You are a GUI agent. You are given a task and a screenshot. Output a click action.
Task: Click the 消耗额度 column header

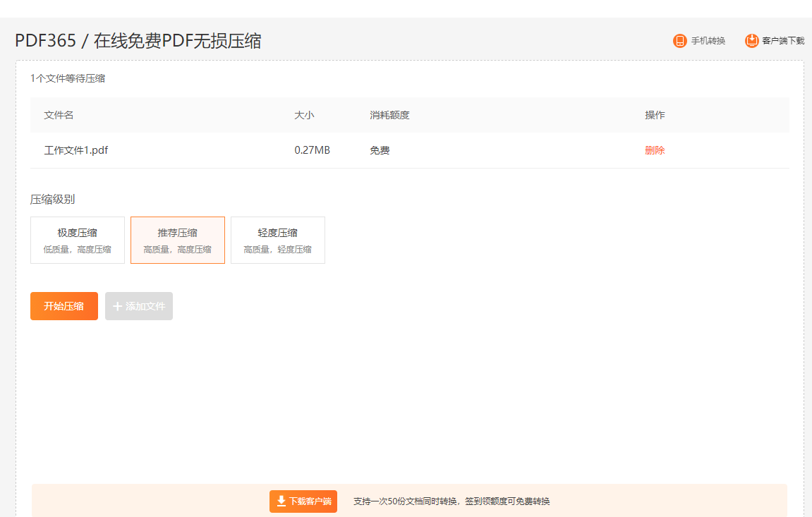[389, 115]
